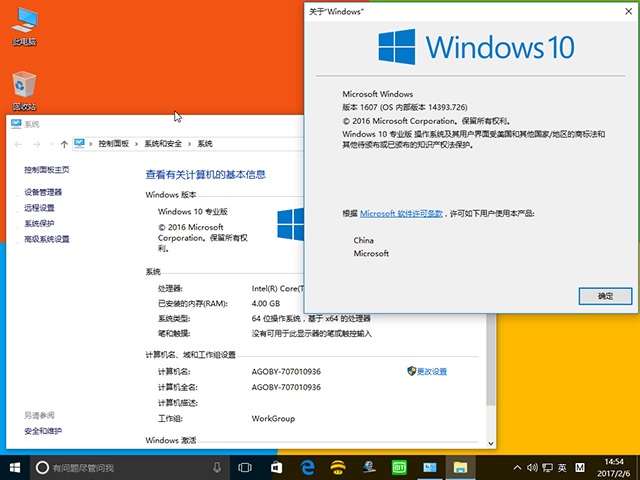Open recent locations dropdown in System window

coord(51,144)
